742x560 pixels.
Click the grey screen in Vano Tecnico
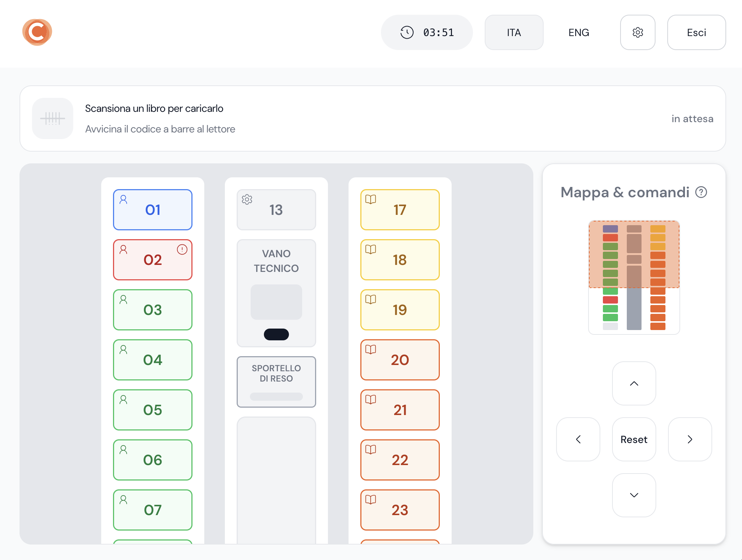[276, 302]
